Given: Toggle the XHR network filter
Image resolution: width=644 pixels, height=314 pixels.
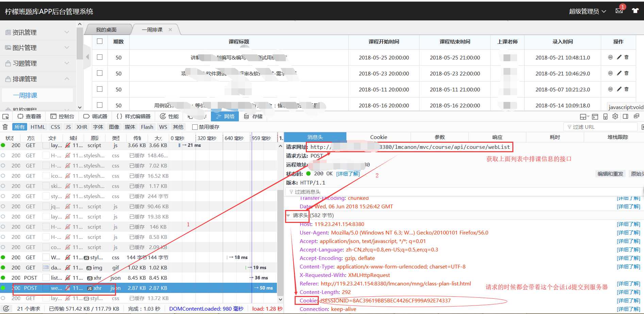Looking at the screenshot, I should click(82, 127).
